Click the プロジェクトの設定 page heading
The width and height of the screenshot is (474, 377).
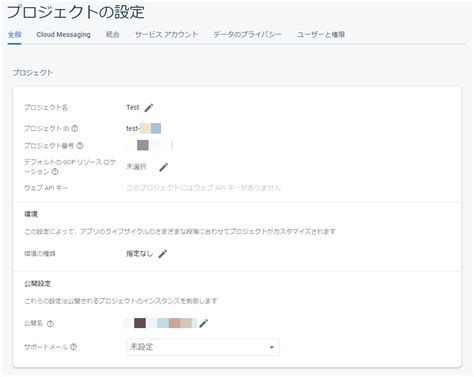[76, 12]
